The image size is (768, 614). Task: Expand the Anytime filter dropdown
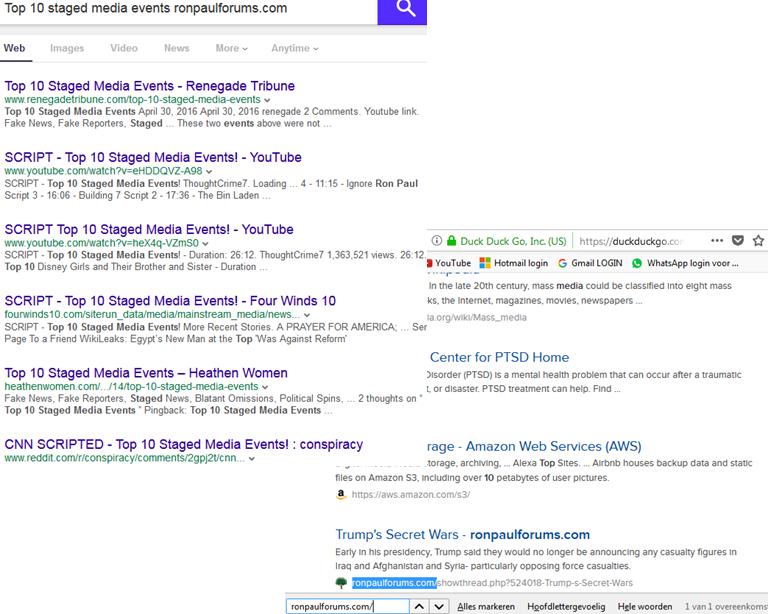click(295, 48)
